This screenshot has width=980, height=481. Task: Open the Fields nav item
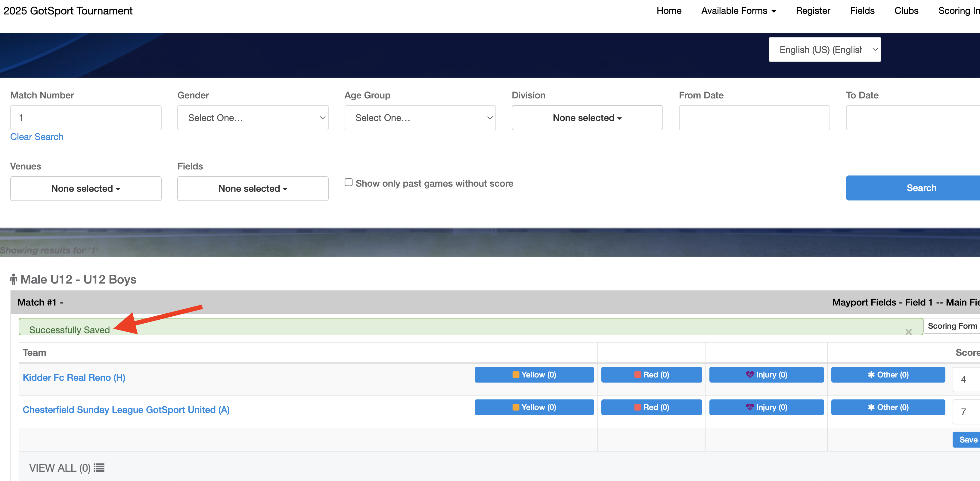862,11
